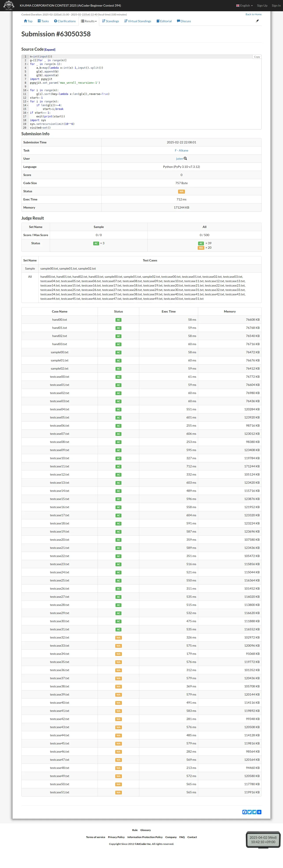Screen dimensions: 283x868
Task: Switch to the Standings tab
Action: point(111,21)
